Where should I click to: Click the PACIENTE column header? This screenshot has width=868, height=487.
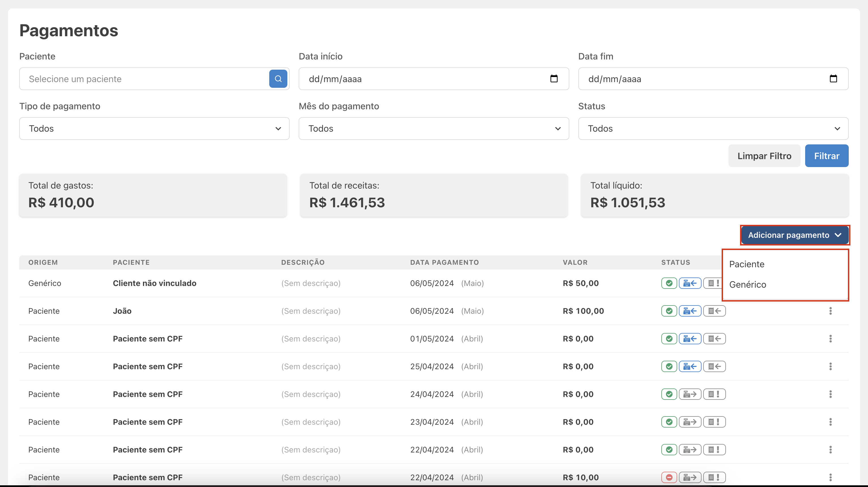click(131, 262)
